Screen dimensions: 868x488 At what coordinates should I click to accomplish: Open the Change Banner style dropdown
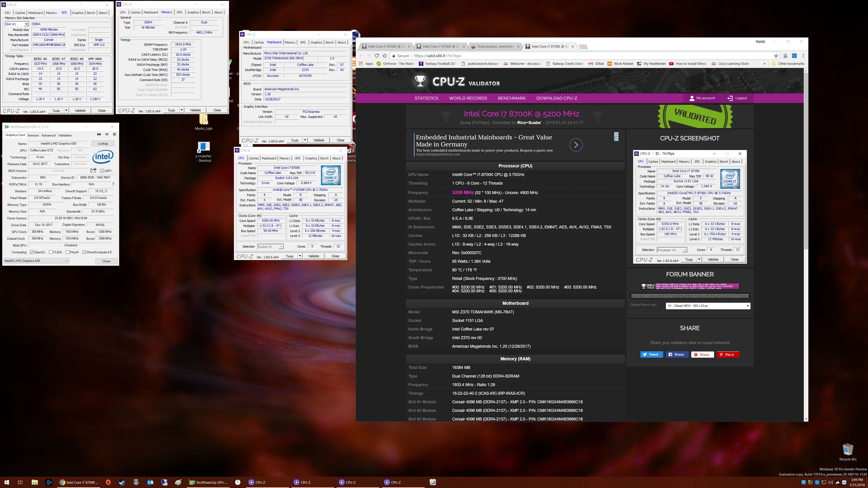pyautogui.click(x=708, y=306)
